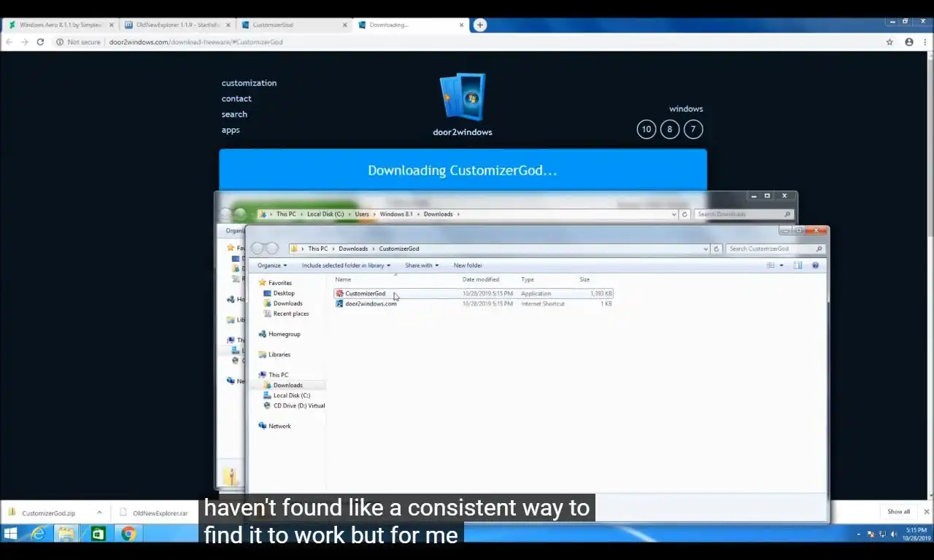The height and width of the screenshot is (560, 934).
Task: Select the Windows 7 circle icon
Action: [x=693, y=129]
